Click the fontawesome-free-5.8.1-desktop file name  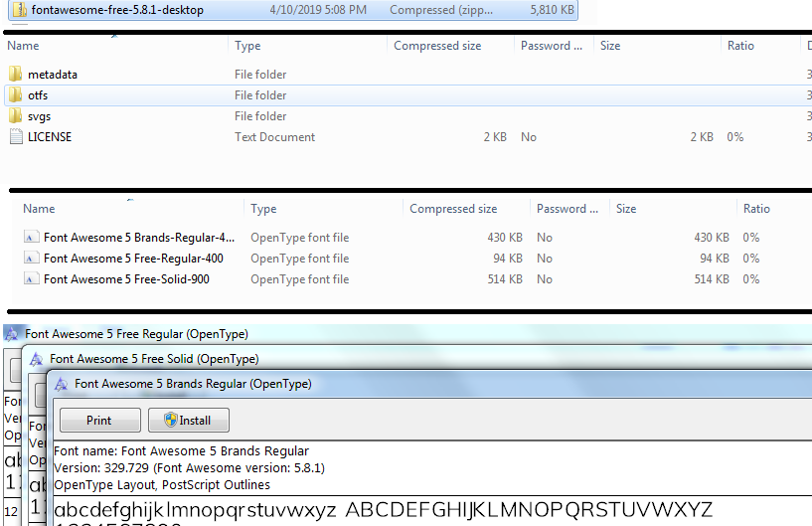tap(117, 10)
